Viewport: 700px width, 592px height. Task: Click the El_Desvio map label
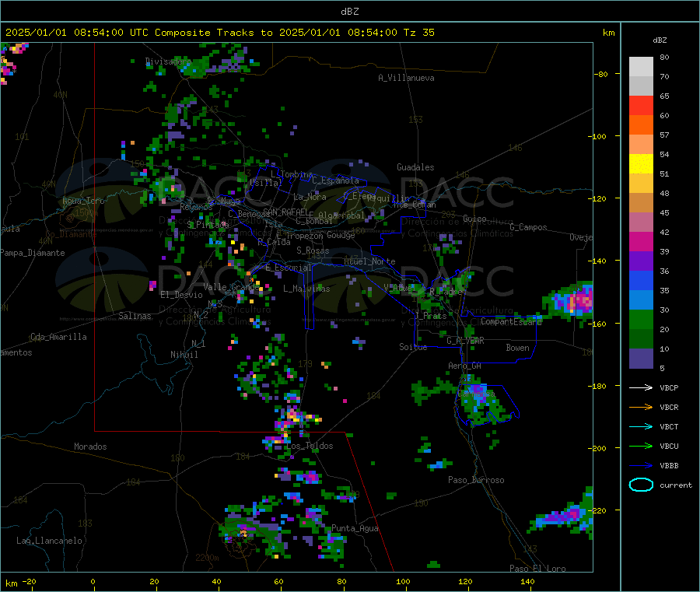point(181,295)
